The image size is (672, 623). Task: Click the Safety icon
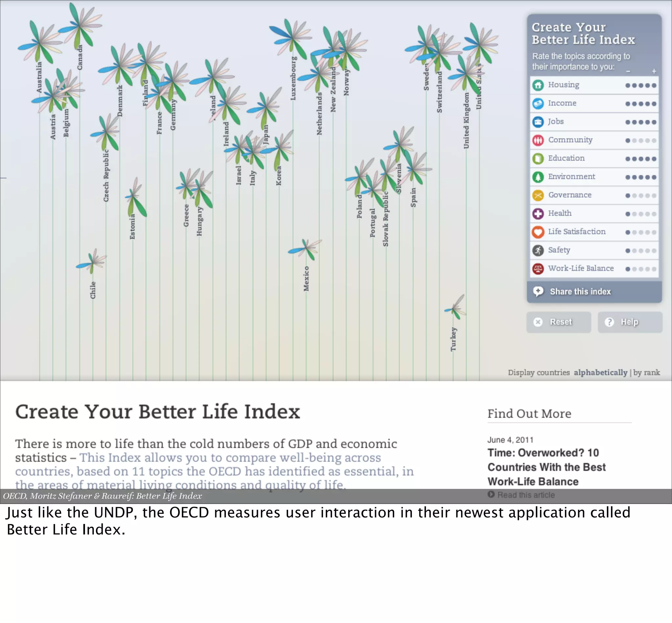tap(538, 251)
